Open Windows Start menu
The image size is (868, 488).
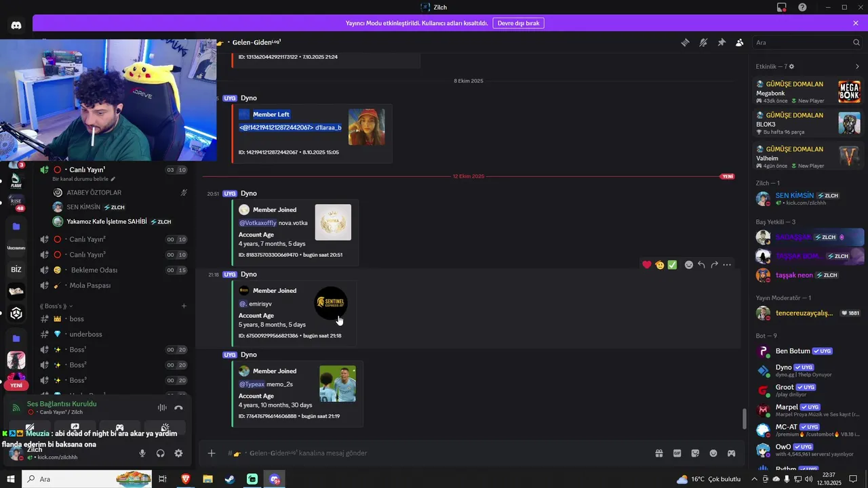[x=11, y=479]
